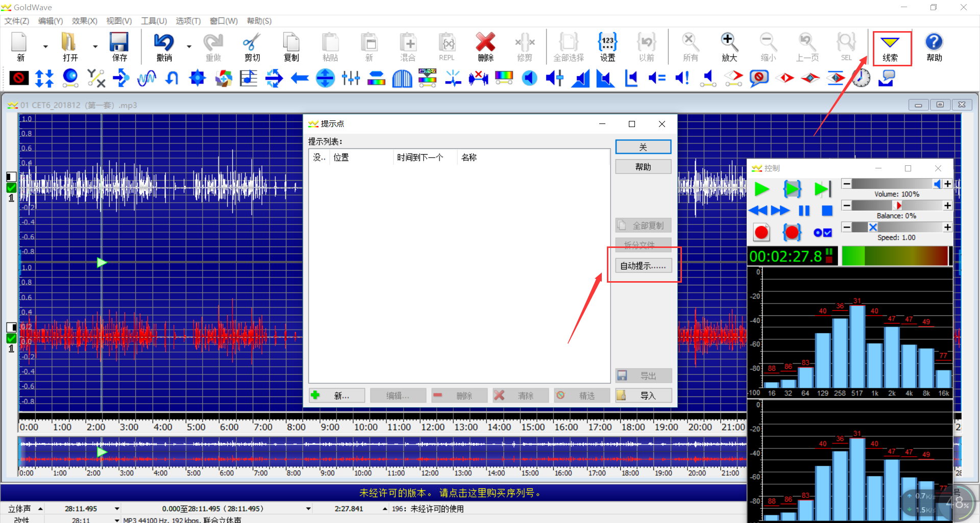Expand the dropdown arrow beside 打开
Viewport: 980px width, 523px height.
click(95, 46)
